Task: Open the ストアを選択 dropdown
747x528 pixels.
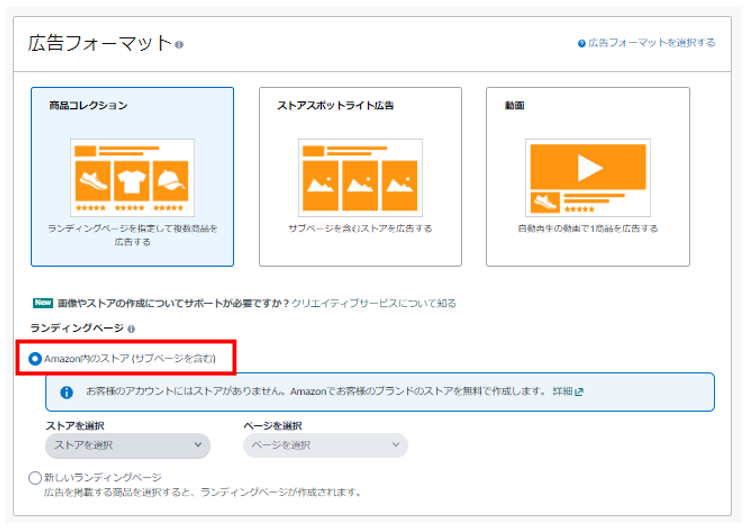Action: click(128, 446)
